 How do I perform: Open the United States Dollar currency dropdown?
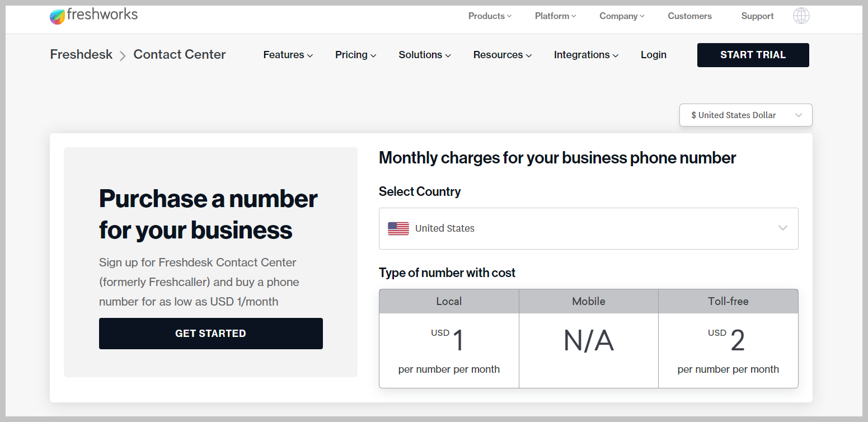[745, 115]
